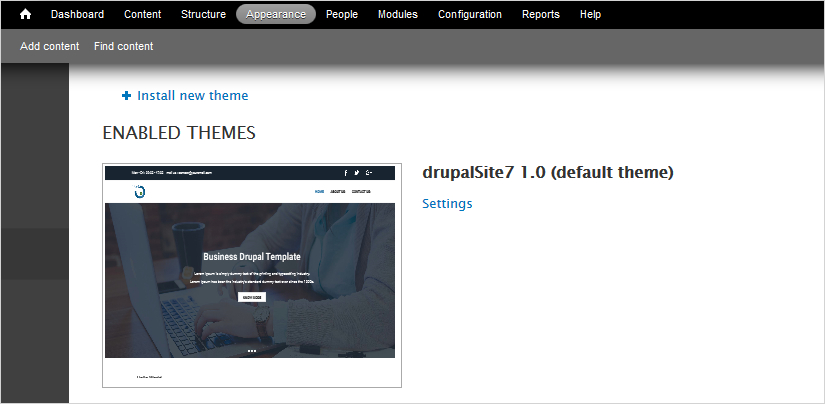The width and height of the screenshot is (825, 404).
Task: Open the Dashboard menu
Action: 77,14
